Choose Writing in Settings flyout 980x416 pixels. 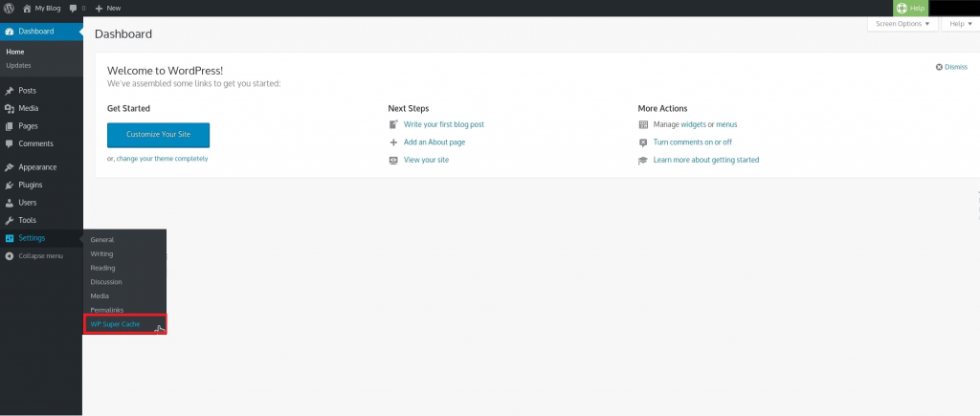[x=101, y=254]
